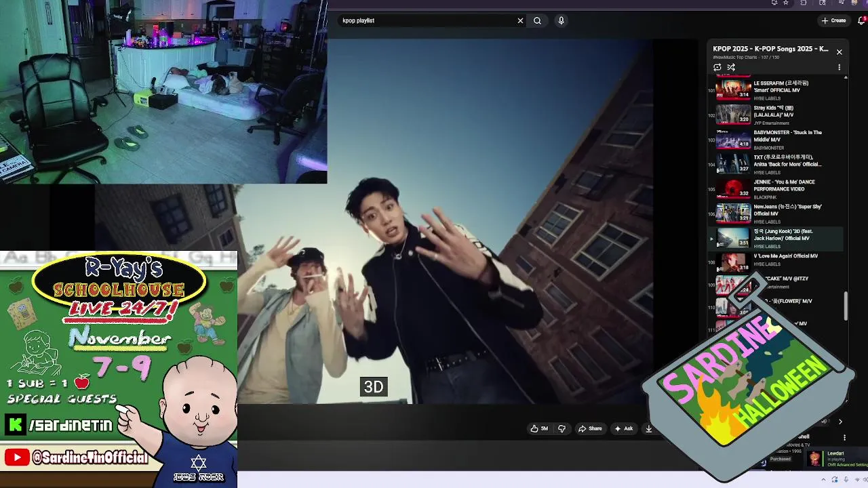The height and width of the screenshot is (488, 868).
Task: Open the KPOP 2025 playlist title link
Action: (x=770, y=49)
